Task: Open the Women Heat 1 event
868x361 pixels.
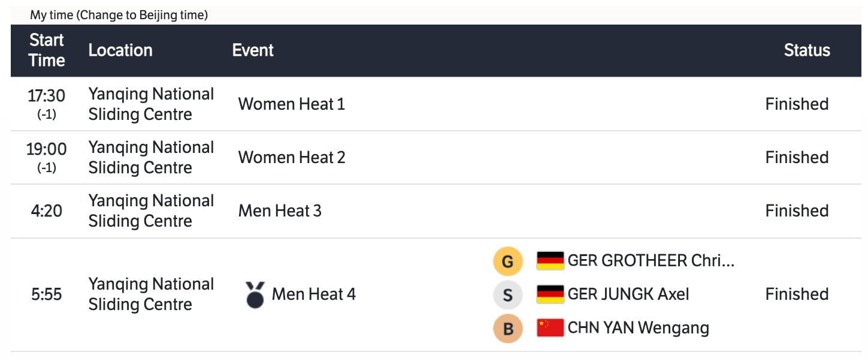Action: (291, 104)
